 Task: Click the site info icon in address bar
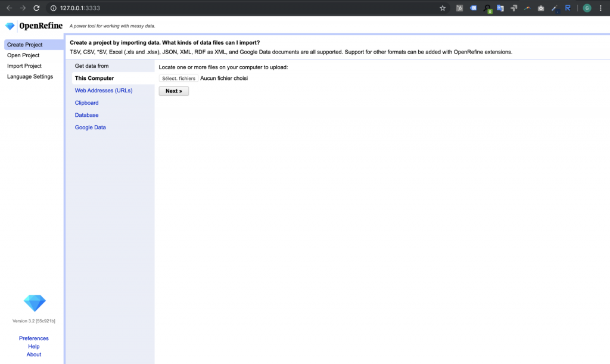point(53,8)
